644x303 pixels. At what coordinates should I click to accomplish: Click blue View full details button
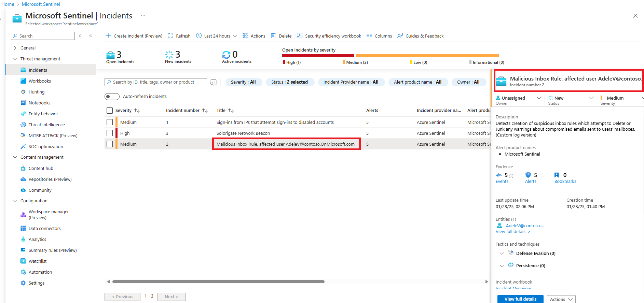[520, 299]
